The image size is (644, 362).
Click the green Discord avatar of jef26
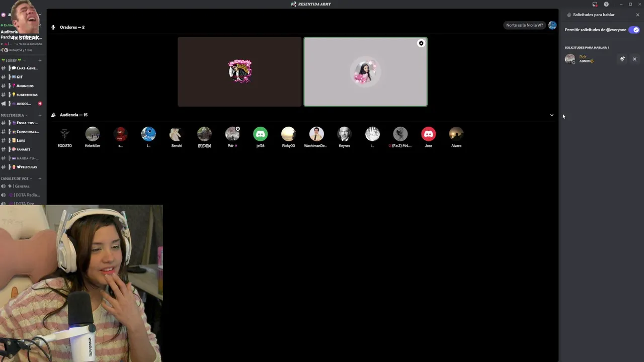pos(260,134)
